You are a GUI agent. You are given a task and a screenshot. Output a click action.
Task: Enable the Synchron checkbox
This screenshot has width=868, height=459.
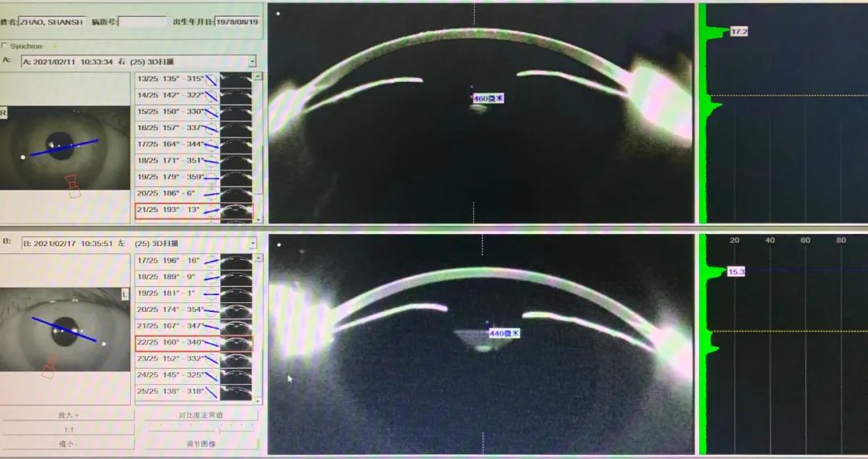click(6, 46)
